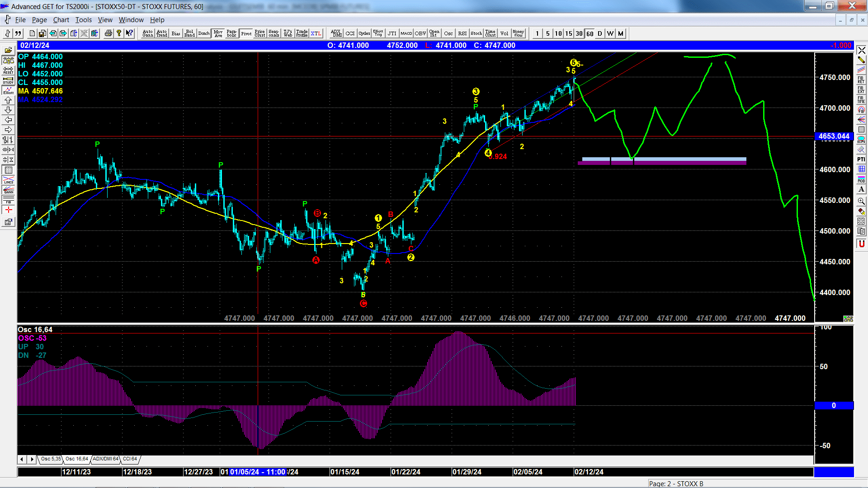Toggle the Parabolic study
868x488 pixels.
[232, 33]
